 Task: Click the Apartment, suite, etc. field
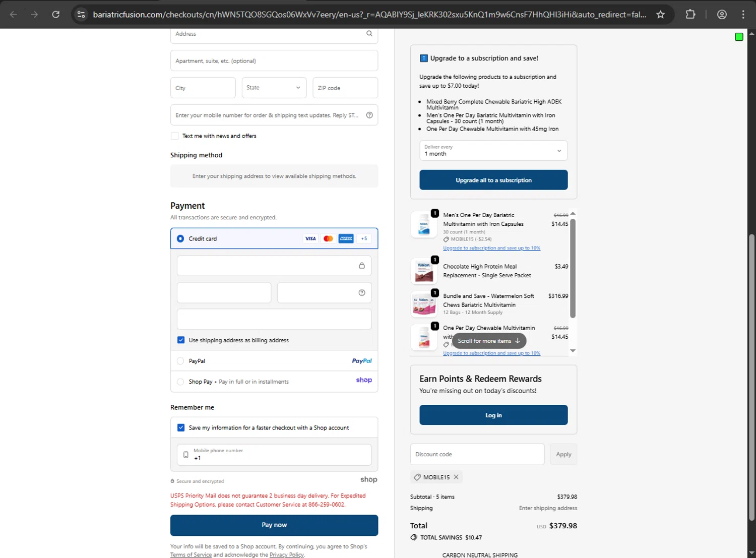(x=274, y=60)
